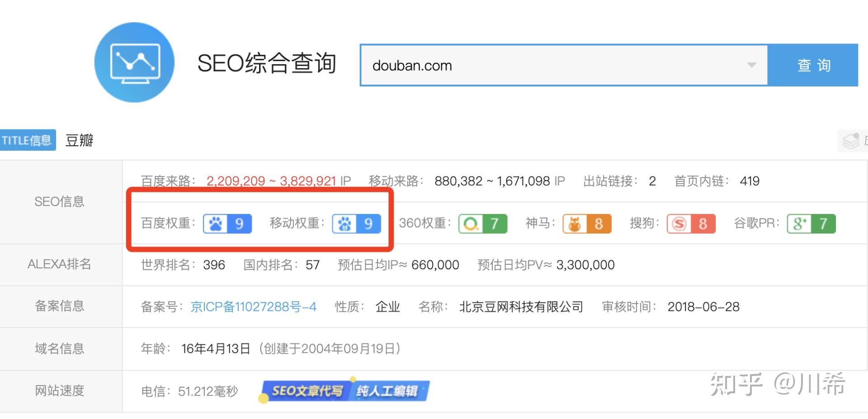Click the SEO信息 row header

click(59, 201)
